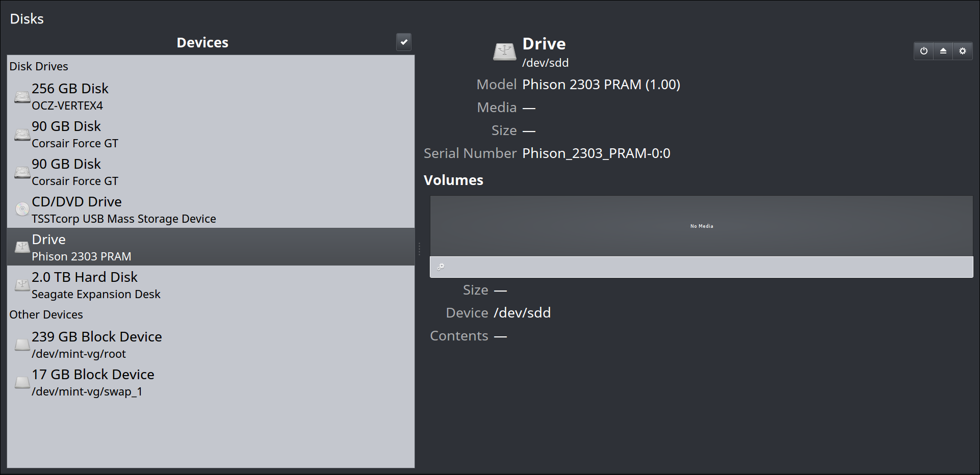Click the CD/DVD Drive disc icon
The height and width of the screenshot is (475, 980).
click(x=22, y=209)
